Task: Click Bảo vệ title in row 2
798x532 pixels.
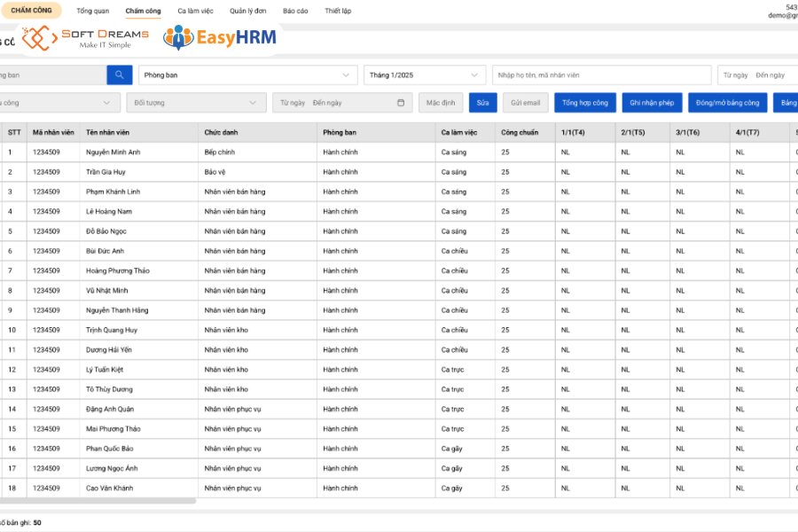Action: tap(215, 172)
